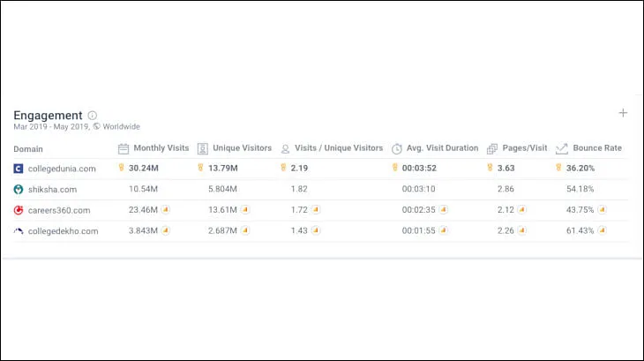The width and height of the screenshot is (644, 361).
Task: Click the Bounce Rate column header
Action: (597, 148)
